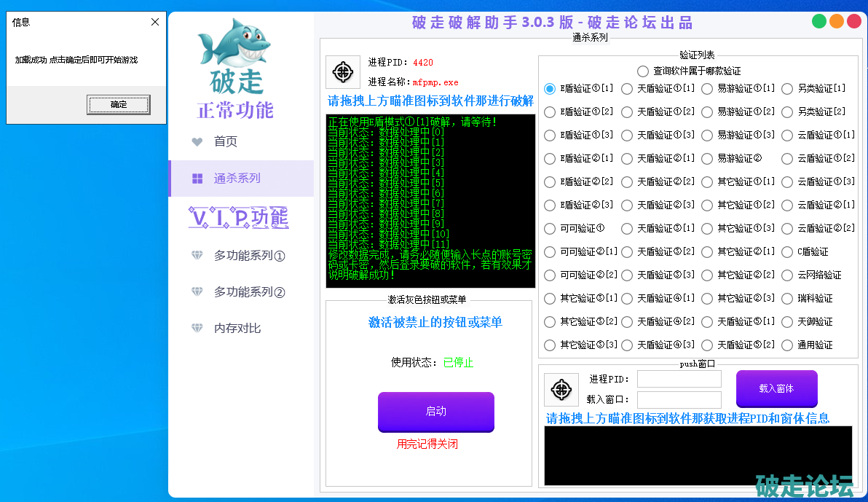Click the diamond icon beside 多功能系列②
This screenshot has width=868, height=502.
point(197,292)
